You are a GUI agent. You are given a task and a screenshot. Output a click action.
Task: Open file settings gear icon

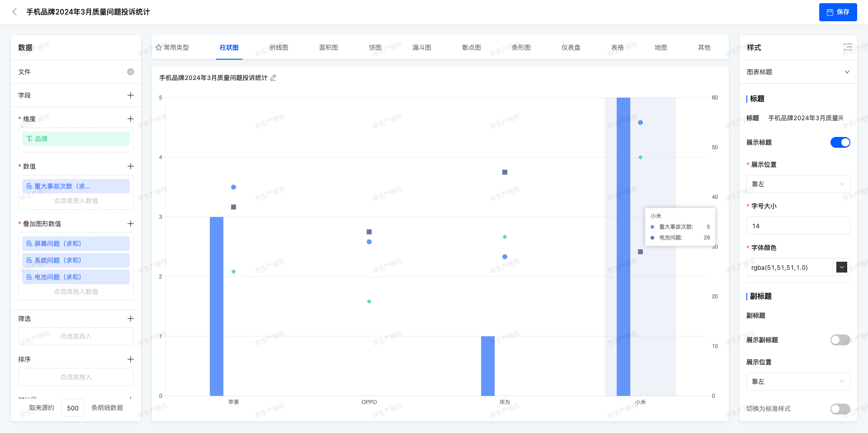point(131,72)
